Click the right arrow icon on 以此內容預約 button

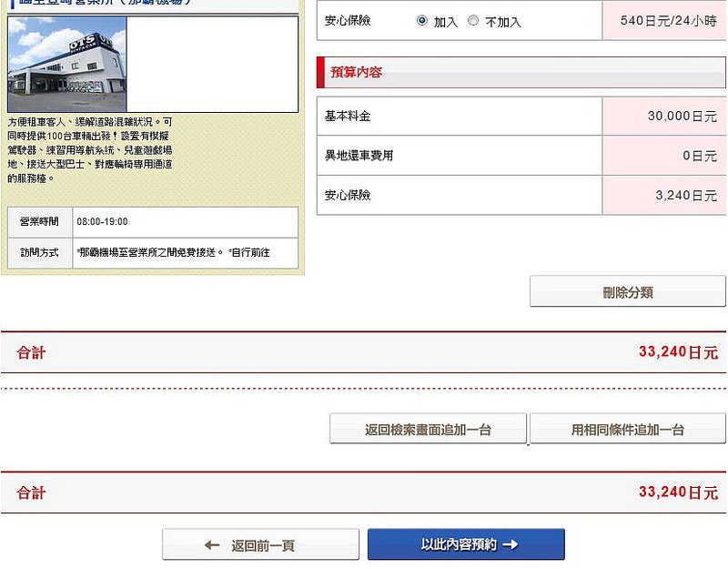(x=511, y=544)
